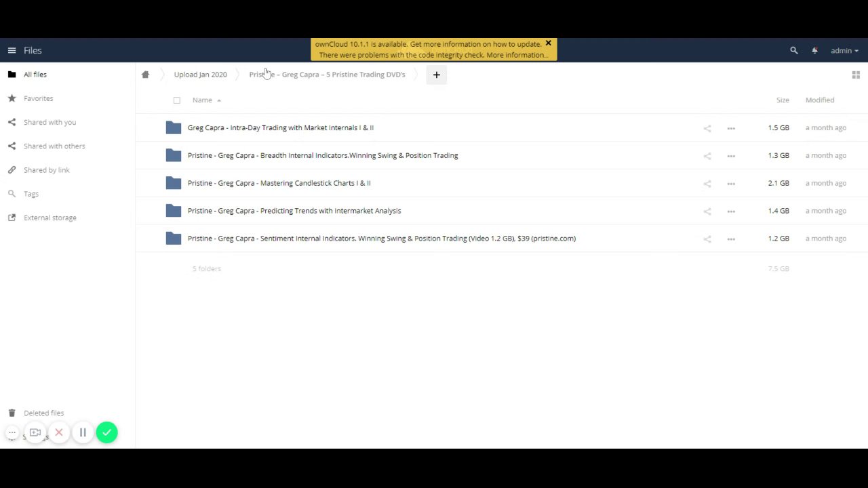
Task: Open more actions for Intra-Day Trading folder
Action: 731,128
